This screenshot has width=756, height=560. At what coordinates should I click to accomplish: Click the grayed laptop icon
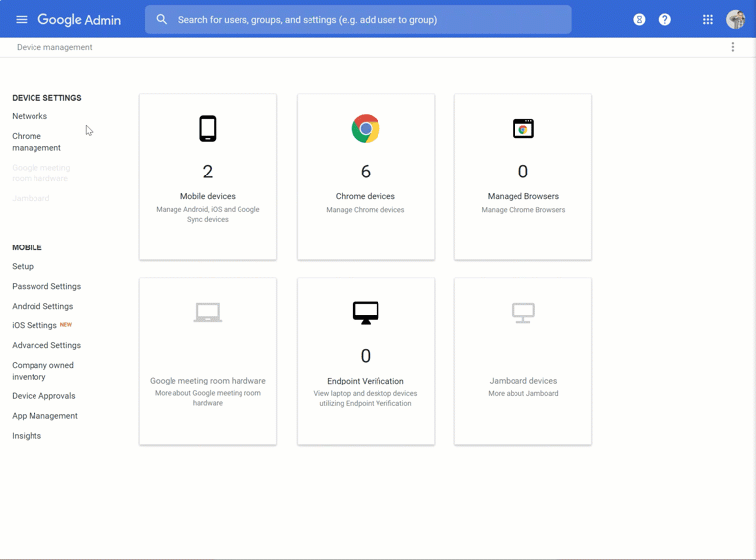(208, 313)
